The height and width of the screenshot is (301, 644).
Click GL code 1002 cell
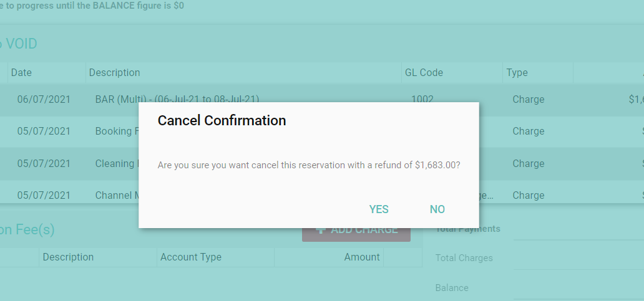point(422,99)
